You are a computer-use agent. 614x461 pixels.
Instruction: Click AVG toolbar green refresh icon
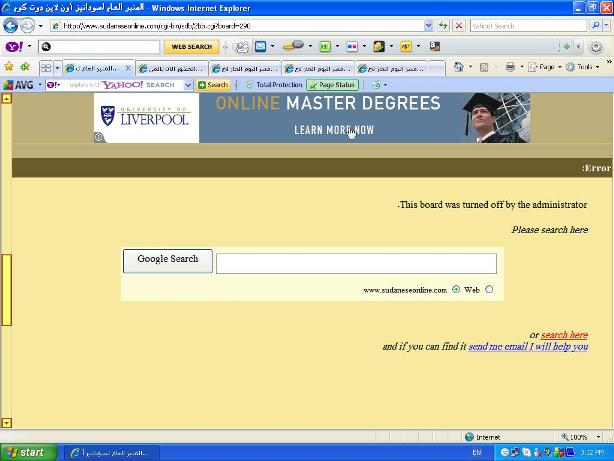click(376, 85)
